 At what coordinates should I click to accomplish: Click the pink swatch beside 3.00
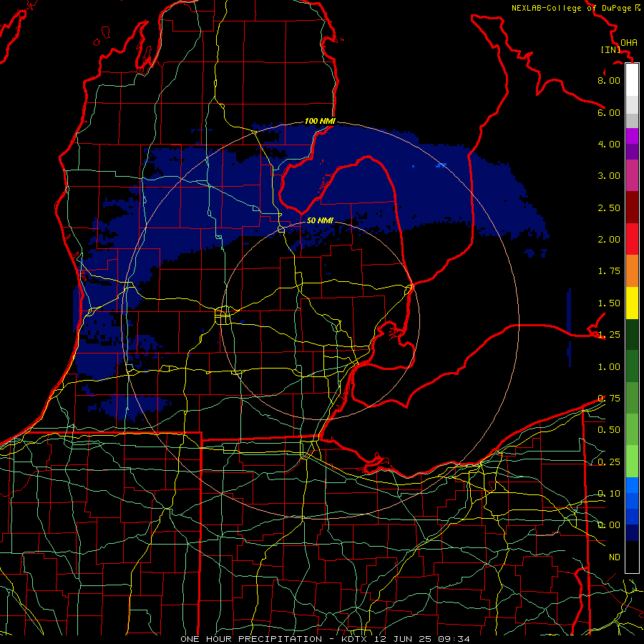tap(632, 175)
